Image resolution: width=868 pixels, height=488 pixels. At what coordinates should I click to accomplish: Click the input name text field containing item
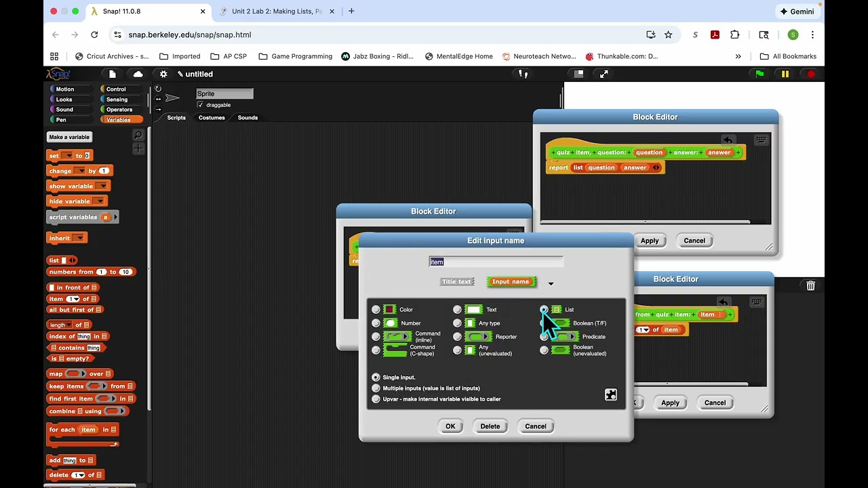pyautogui.click(x=496, y=262)
